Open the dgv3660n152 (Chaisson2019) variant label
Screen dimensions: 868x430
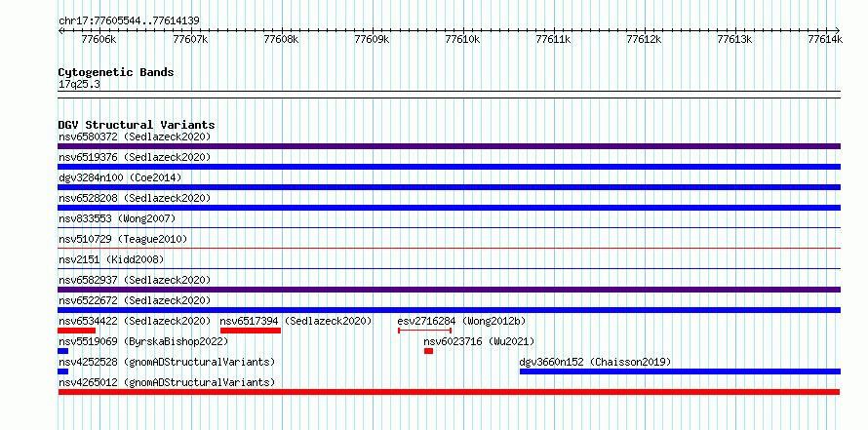coord(595,362)
